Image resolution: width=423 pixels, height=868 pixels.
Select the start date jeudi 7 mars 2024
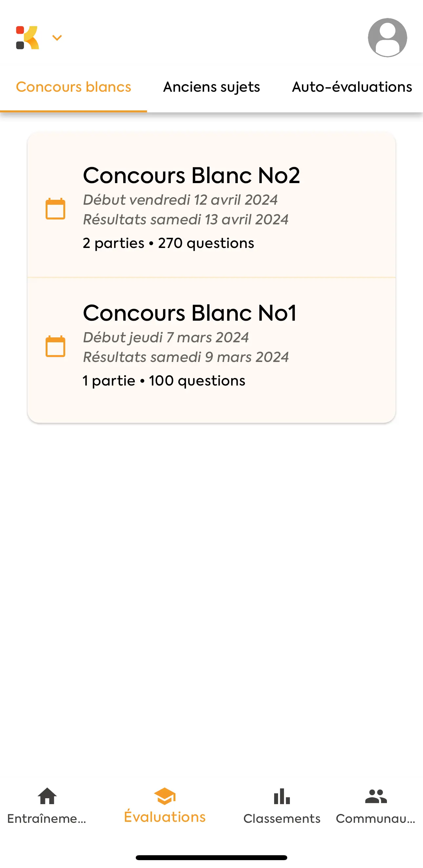click(166, 337)
